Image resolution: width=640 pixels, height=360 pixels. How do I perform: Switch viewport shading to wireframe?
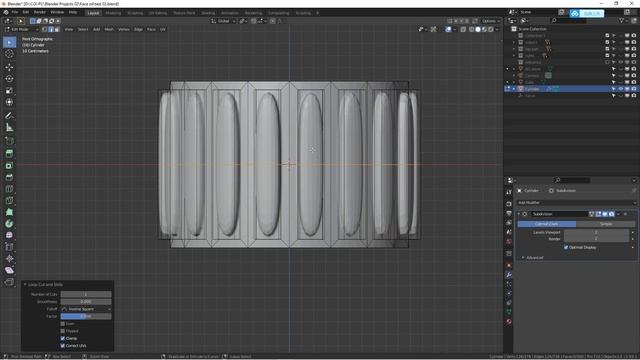tap(471, 29)
